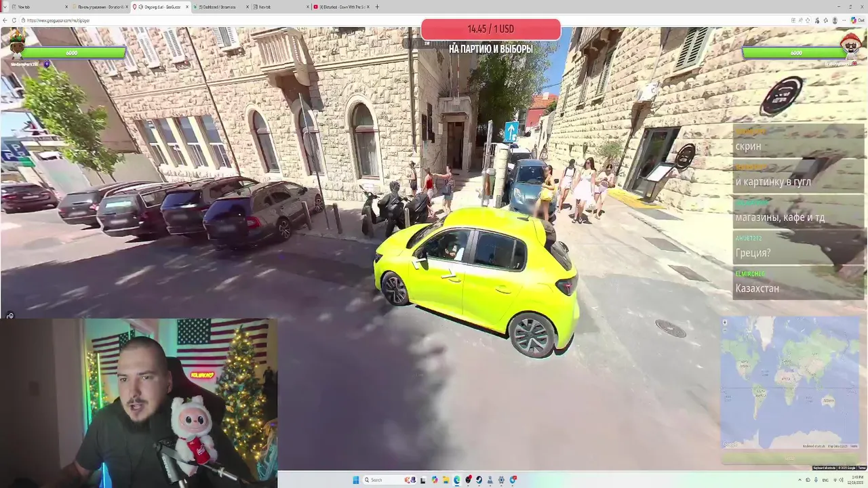868x488 pixels.
Task: Open the Read aloud icon in address bar
Action: pyautogui.click(x=800, y=20)
